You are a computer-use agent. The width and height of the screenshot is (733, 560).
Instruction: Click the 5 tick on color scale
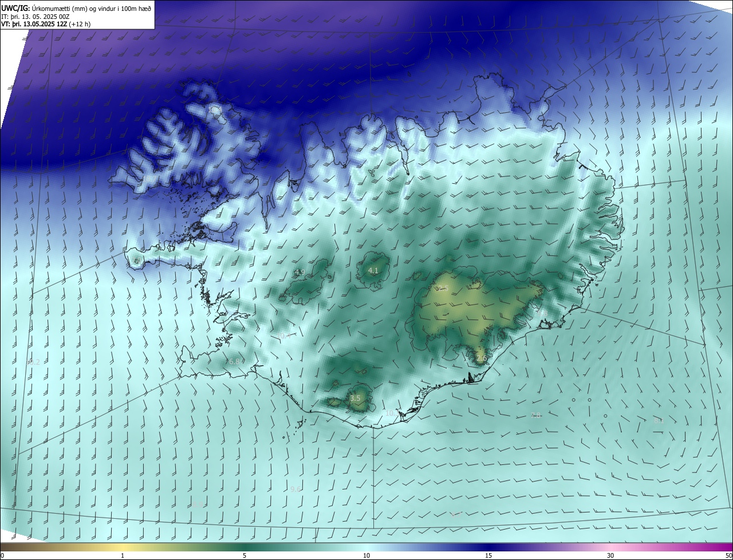coord(245,555)
